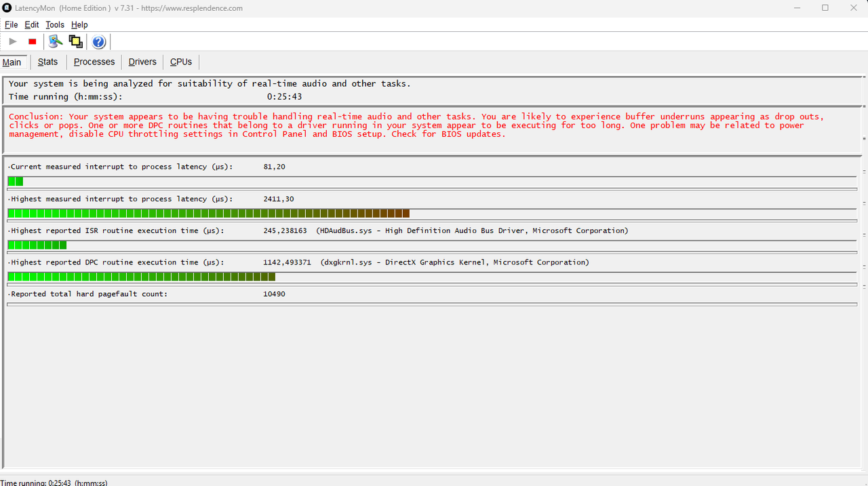Click the 'Reported total hard pagefault count' label
Viewport: 868px width, 486px height.
tap(89, 294)
